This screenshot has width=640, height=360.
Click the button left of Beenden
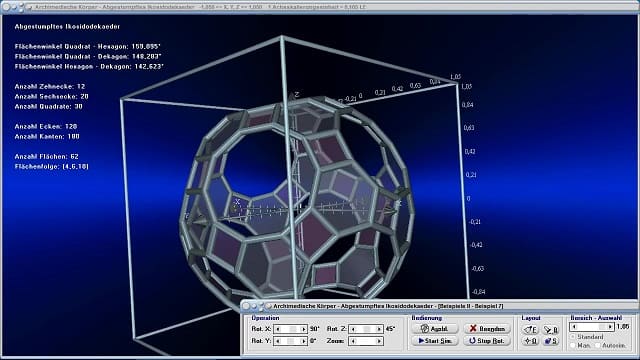click(435, 329)
